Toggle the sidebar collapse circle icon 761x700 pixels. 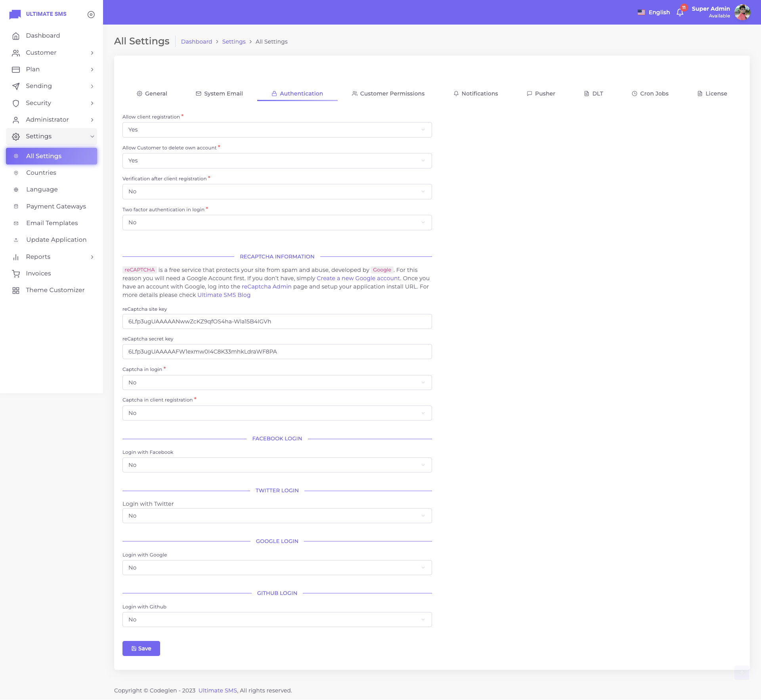pyautogui.click(x=91, y=15)
